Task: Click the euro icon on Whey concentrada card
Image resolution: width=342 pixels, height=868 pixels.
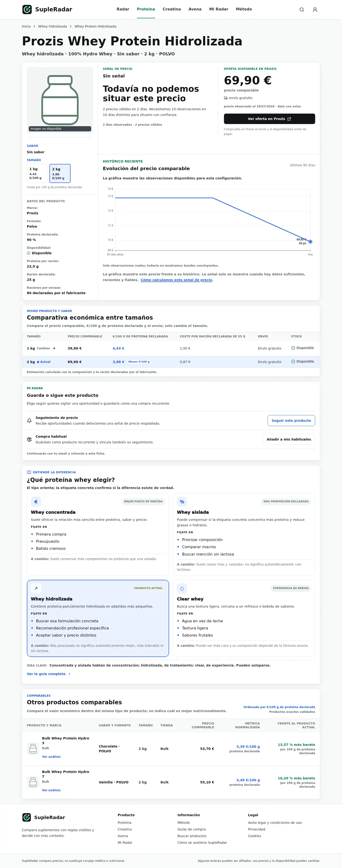Action: [x=36, y=502]
